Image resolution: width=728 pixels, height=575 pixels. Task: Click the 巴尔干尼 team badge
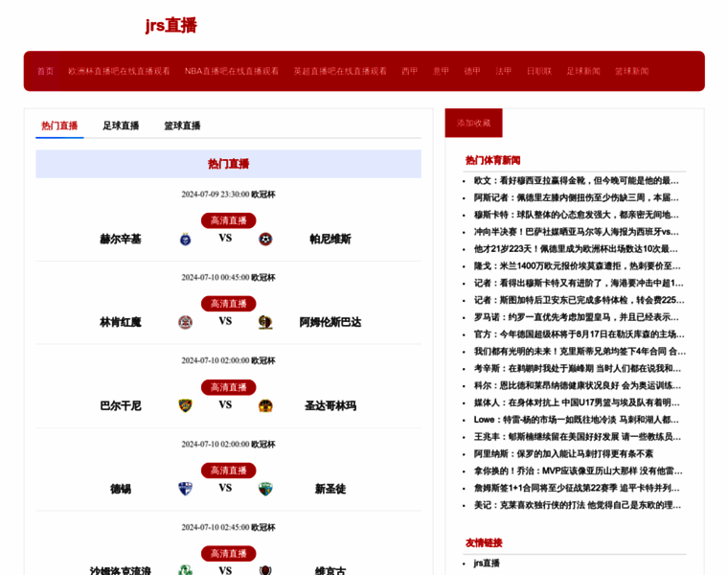185,405
